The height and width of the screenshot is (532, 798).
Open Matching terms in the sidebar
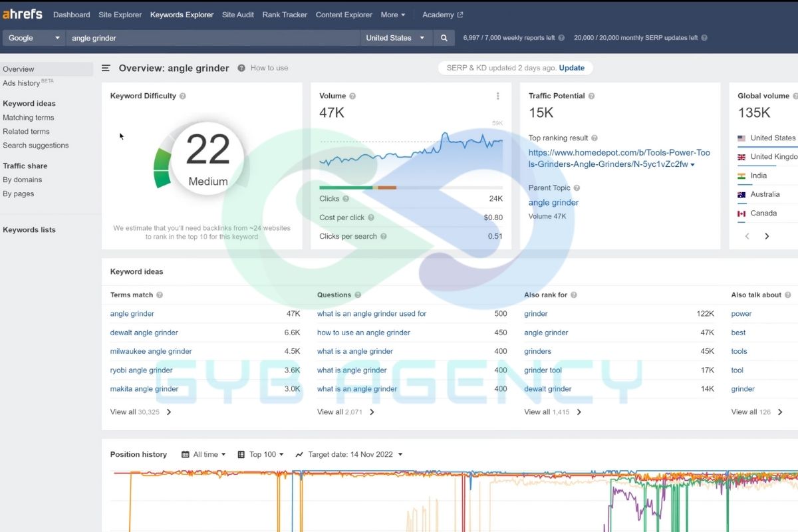click(29, 118)
